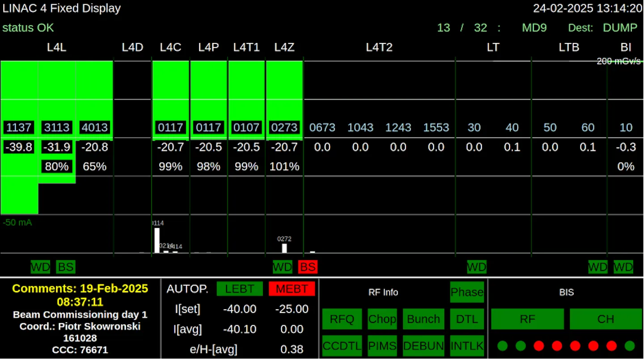Screen dimensions: 644x360
Task: Select monitor ID 4013
Action: 95,127
